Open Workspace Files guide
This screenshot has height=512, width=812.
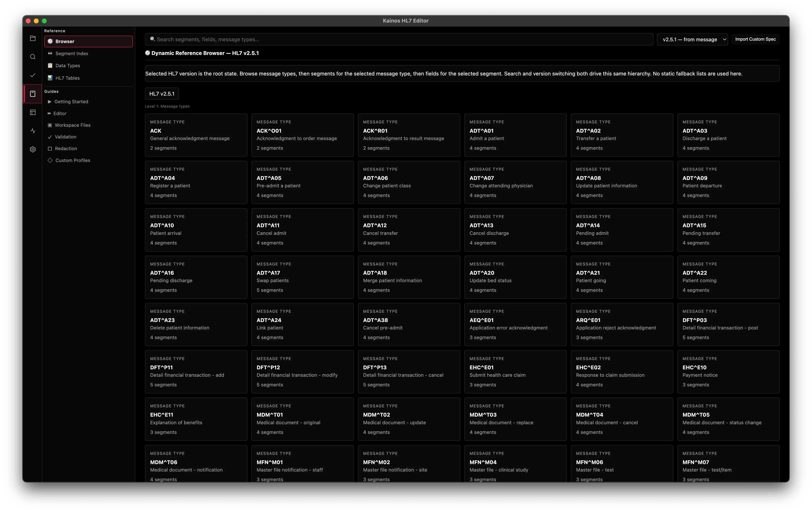pos(88,125)
